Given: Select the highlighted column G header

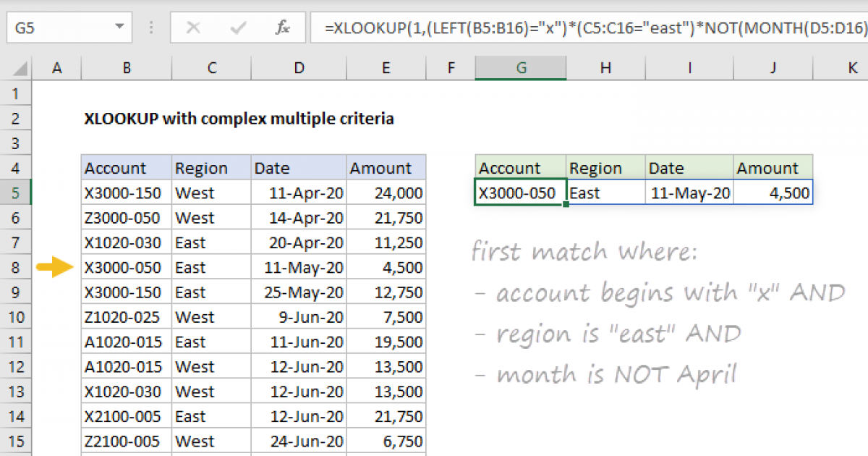Looking at the screenshot, I should tap(521, 68).
